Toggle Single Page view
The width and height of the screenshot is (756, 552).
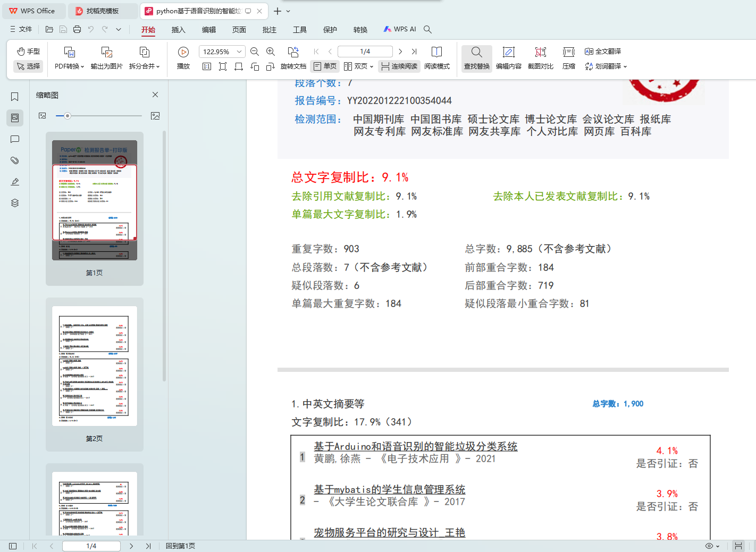pos(325,66)
